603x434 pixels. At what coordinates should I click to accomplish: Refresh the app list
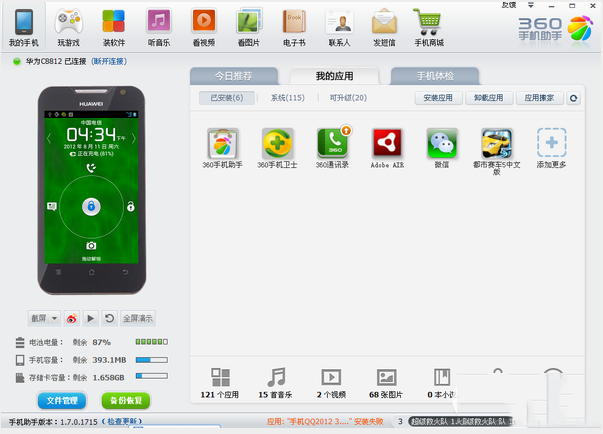coord(573,98)
